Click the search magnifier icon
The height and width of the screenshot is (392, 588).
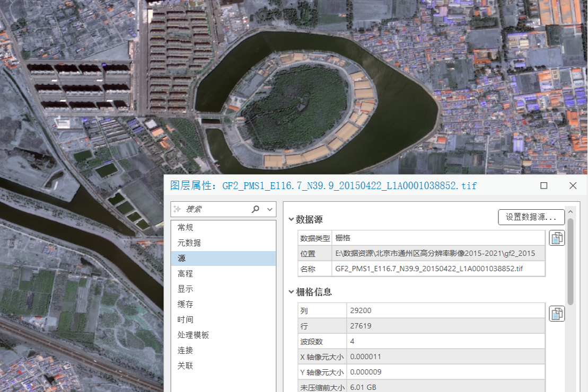pyautogui.click(x=256, y=209)
